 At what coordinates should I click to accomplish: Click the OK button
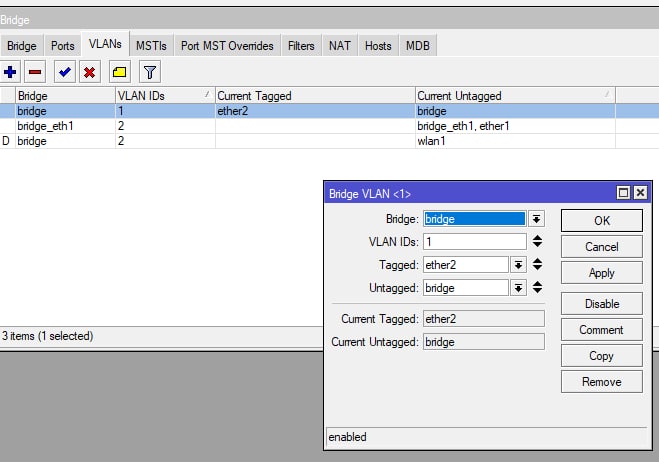coord(601,221)
